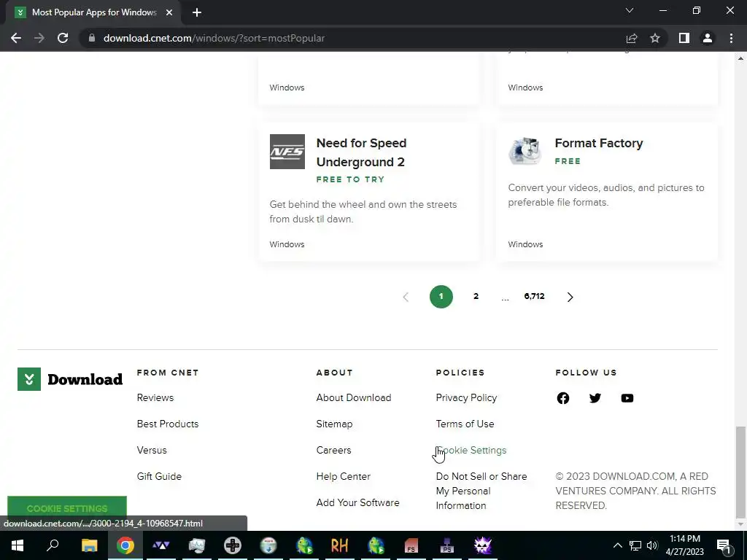Screen dimensions: 747x560
Task: Click the Download logo in footer
Action: coord(70,379)
